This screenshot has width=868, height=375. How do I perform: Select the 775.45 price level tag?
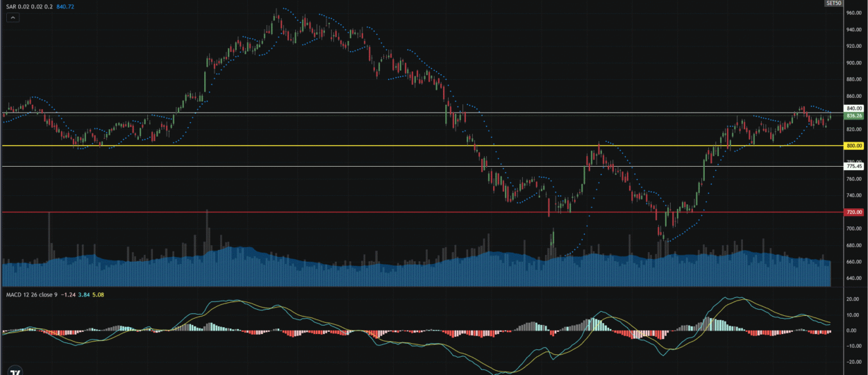[853, 166]
